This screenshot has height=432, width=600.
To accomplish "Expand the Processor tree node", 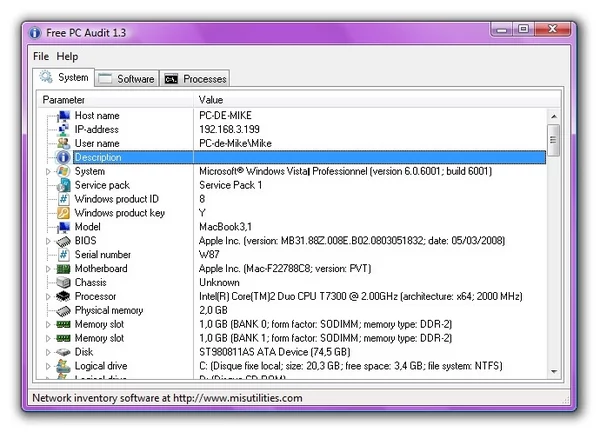I will (x=48, y=297).
